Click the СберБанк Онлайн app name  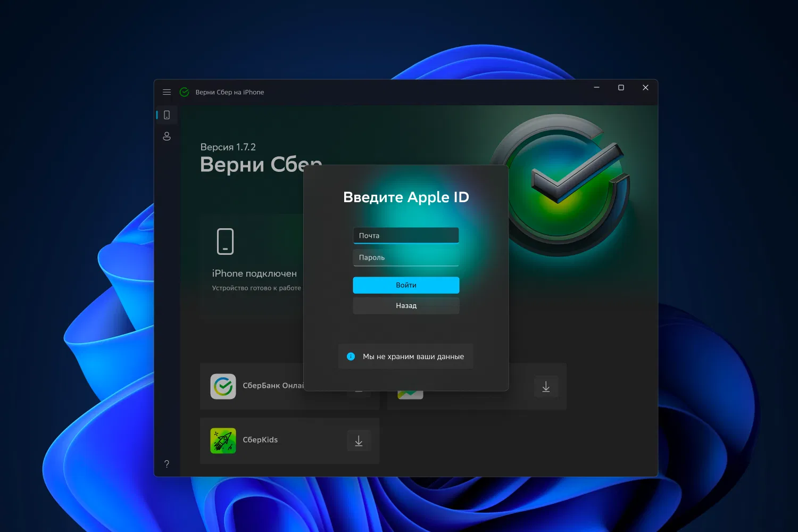(x=273, y=386)
